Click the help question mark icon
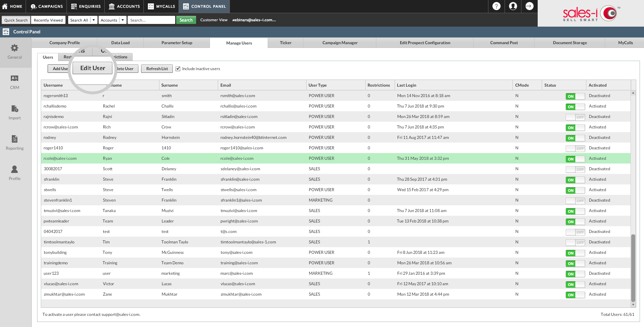This screenshot has width=644, height=327. pos(497,6)
